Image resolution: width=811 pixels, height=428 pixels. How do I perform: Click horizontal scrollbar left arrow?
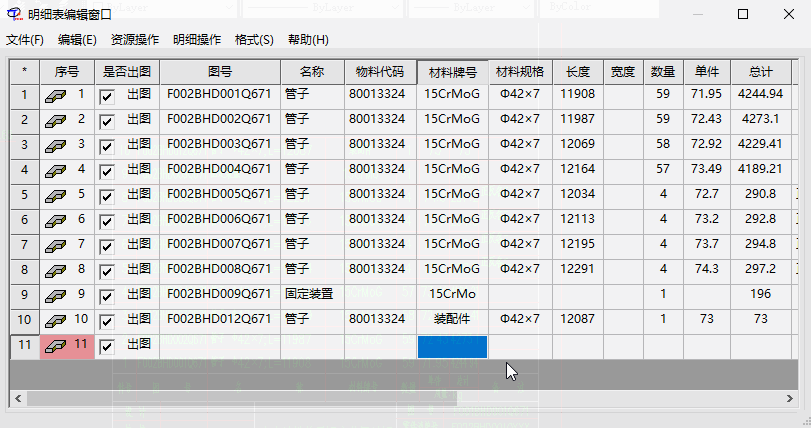18,399
